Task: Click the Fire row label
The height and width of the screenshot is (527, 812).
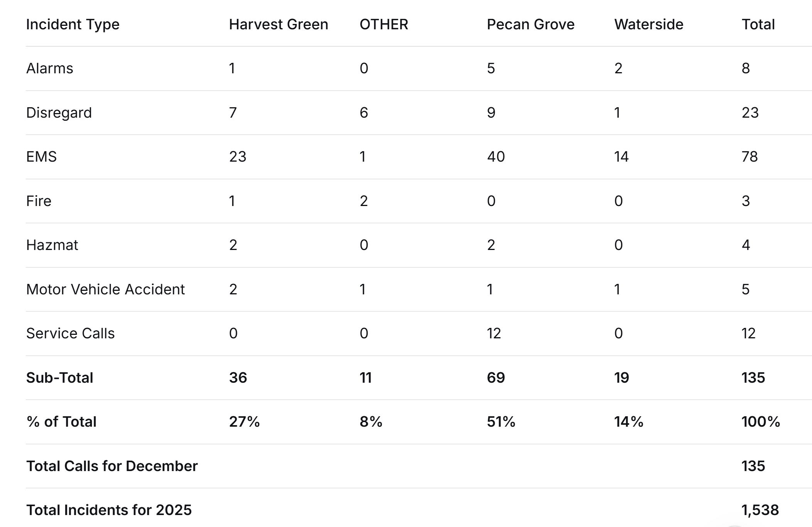Action: (39, 201)
